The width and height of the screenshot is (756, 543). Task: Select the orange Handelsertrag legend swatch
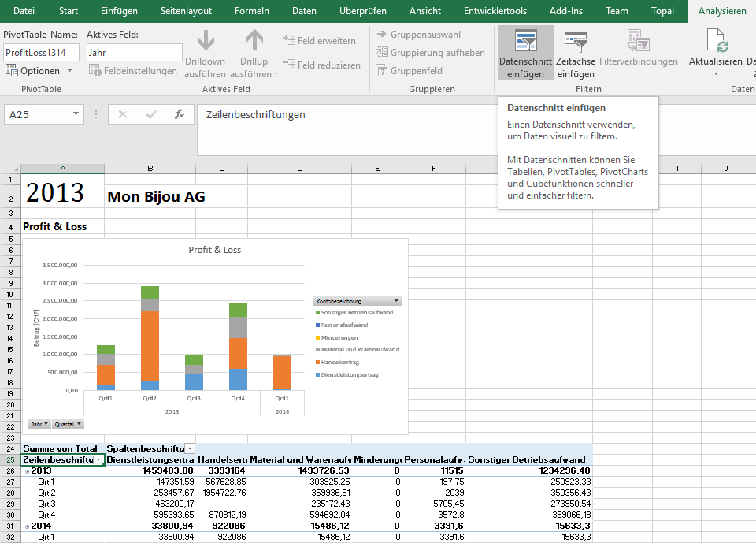tap(317, 362)
